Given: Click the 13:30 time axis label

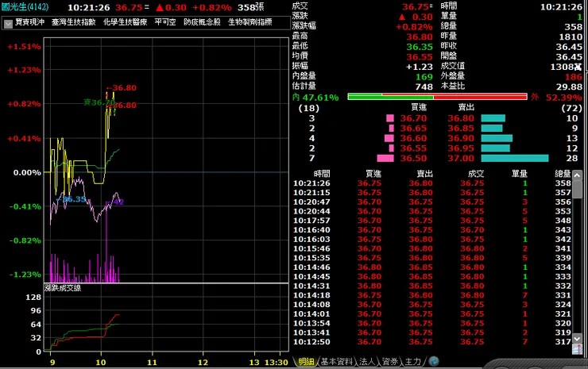Looking at the screenshot, I should coord(276,363).
